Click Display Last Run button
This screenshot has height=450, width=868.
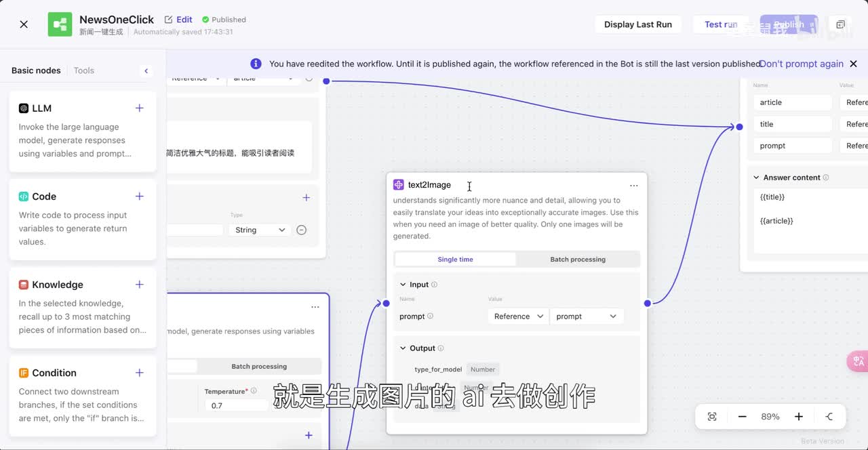[637, 24]
